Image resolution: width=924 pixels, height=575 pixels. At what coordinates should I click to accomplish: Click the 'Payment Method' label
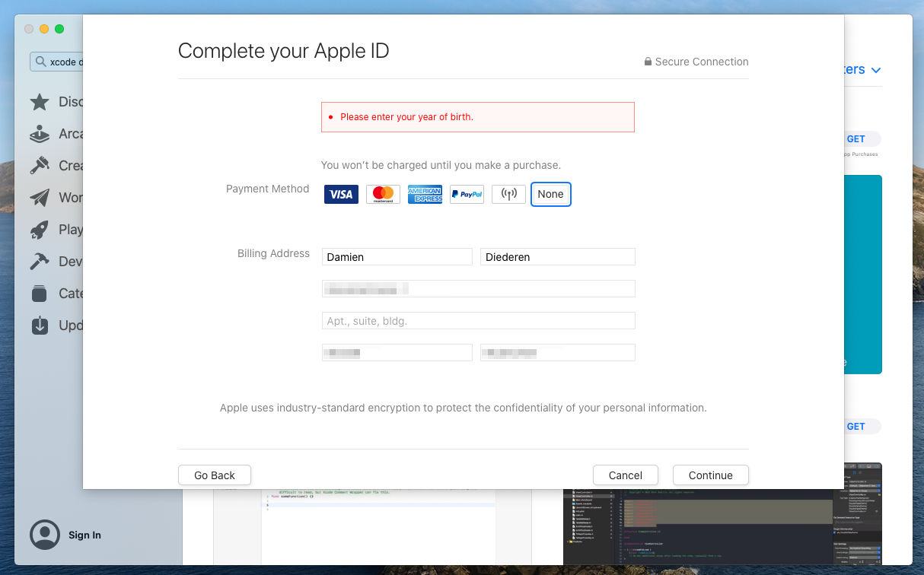[x=268, y=189]
